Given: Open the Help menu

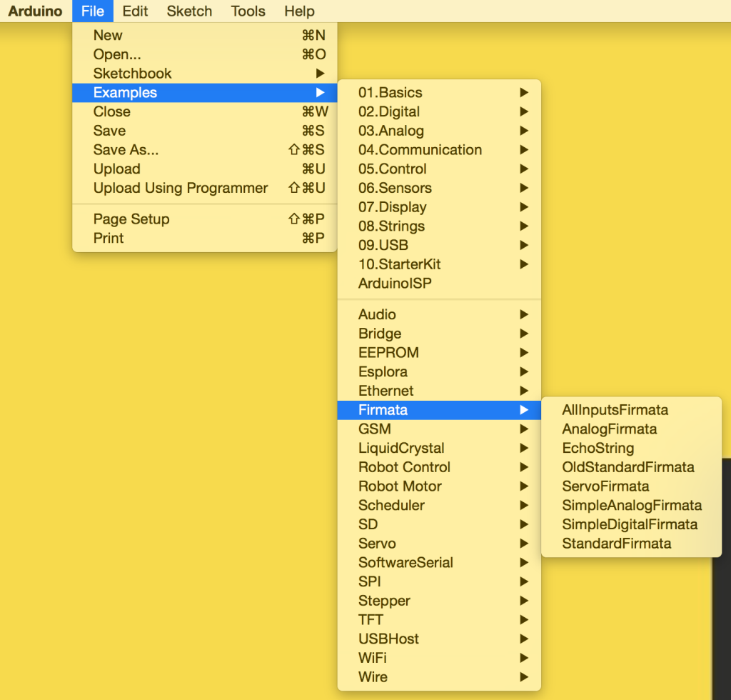Looking at the screenshot, I should coord(298,11).
